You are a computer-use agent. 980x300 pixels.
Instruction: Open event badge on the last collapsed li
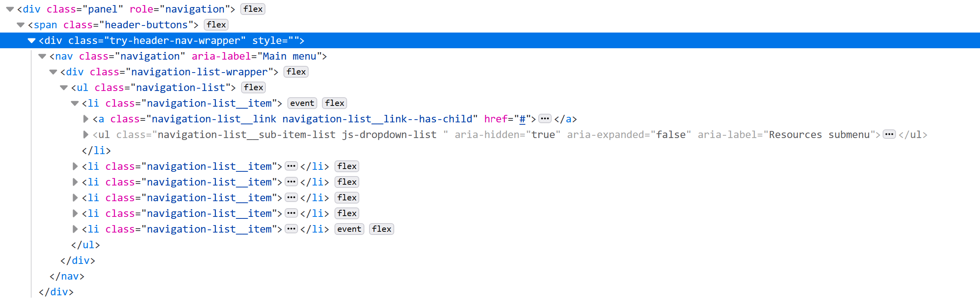pos(349,229)
